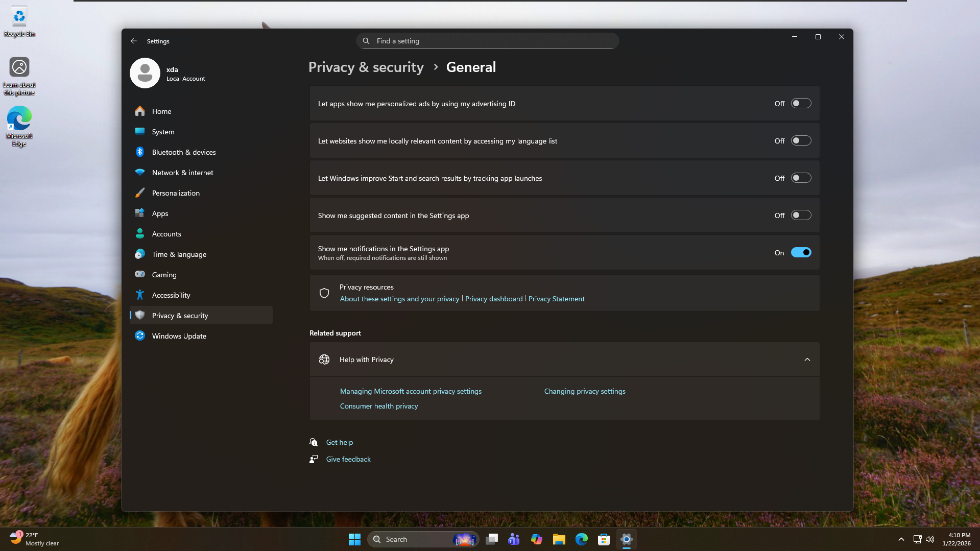Open the Privacy dashboard link
This screenshot has height=551, width=980.
tap(494, 299)
